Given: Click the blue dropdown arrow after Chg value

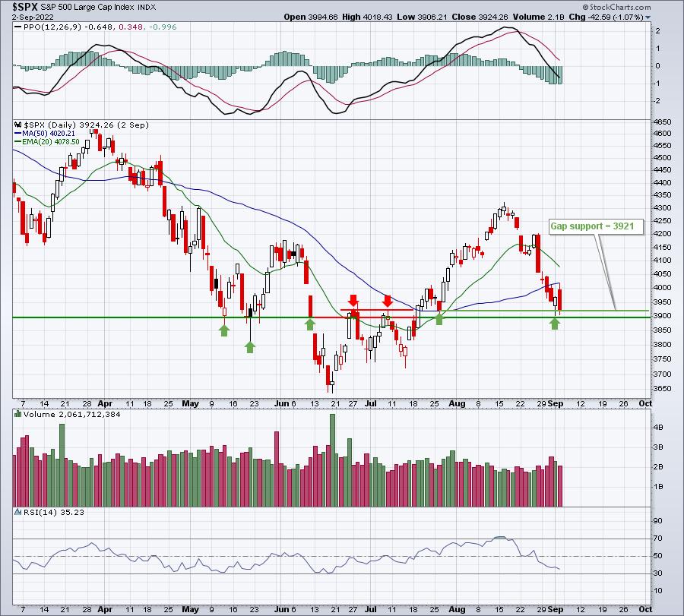Looking at the screenshot, I should (648, 17).
